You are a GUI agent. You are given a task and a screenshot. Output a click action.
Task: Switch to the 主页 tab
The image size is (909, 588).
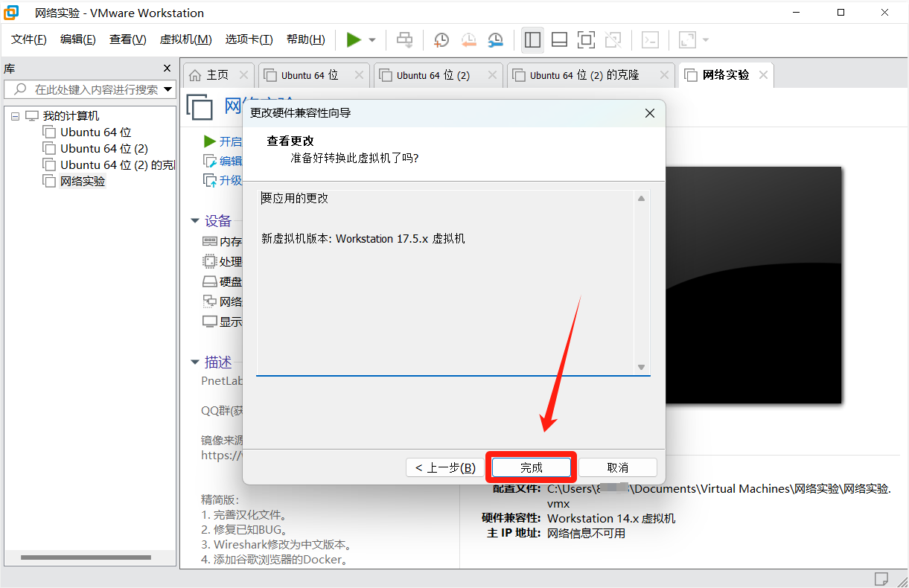pos(209,75)
